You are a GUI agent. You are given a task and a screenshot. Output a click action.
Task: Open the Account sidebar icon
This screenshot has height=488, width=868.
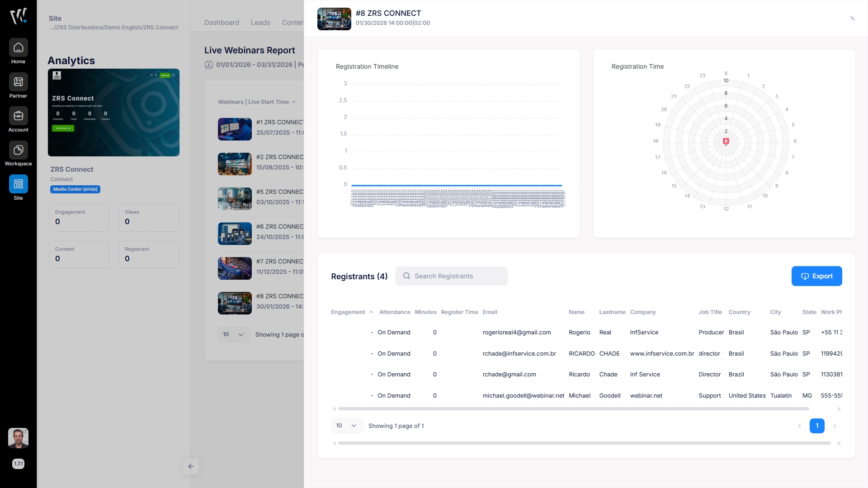[18, 116]
